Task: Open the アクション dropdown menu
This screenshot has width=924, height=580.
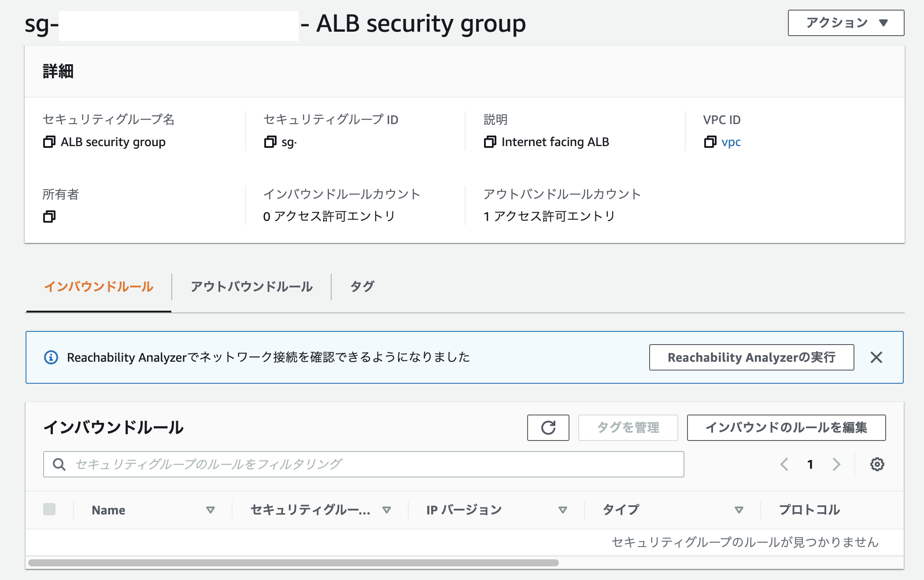Action: pyautogui.click(x=846, y=23)
